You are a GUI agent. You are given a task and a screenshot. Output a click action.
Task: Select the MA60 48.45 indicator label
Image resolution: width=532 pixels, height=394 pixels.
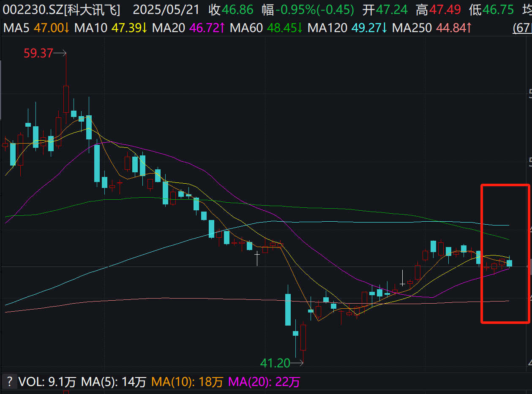(267, 28)
